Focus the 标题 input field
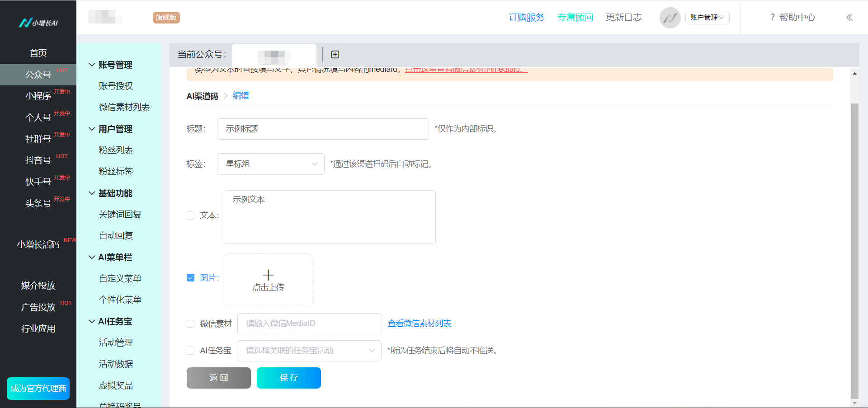The width and height of the screenshot is (868, 408). (x=323, y=129)
